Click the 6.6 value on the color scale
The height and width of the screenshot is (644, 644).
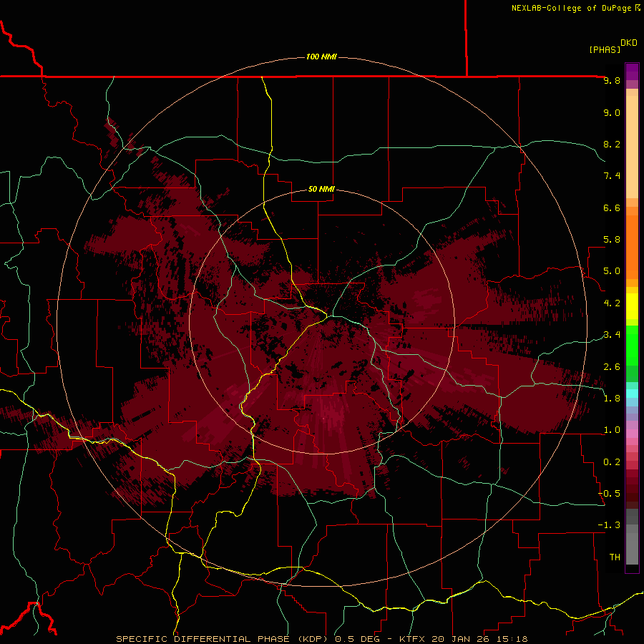click(612, 208)
